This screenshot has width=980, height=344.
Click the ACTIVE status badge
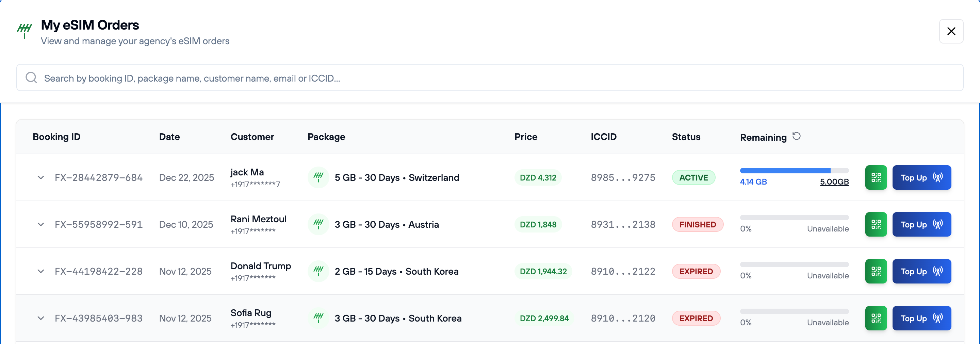pos(693,177)
